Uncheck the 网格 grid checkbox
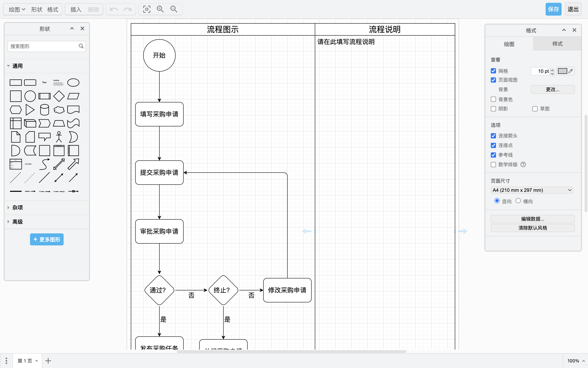588x368 pixels. tap(493, 71)
